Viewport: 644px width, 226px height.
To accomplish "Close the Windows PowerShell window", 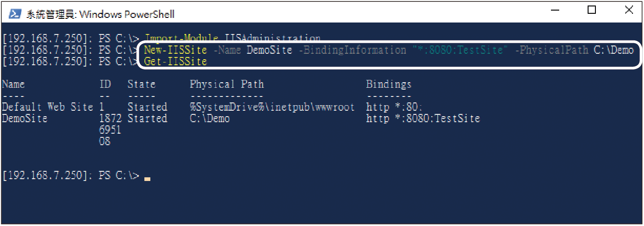I will pyautogui.click(x=628, y=10).
